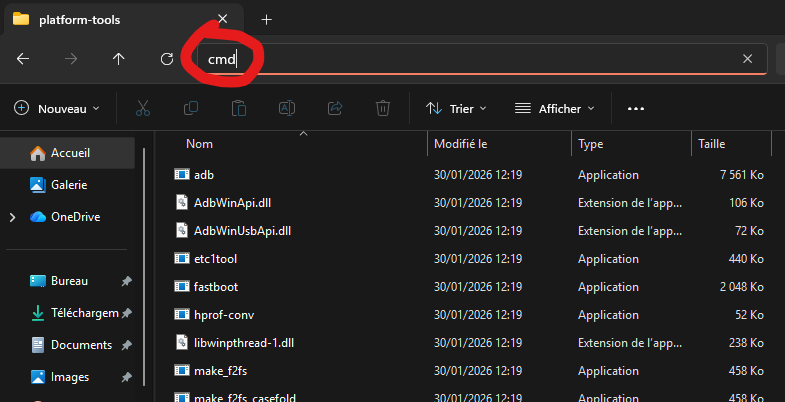Click the OneDrive cloud icon

pos(38,217)
